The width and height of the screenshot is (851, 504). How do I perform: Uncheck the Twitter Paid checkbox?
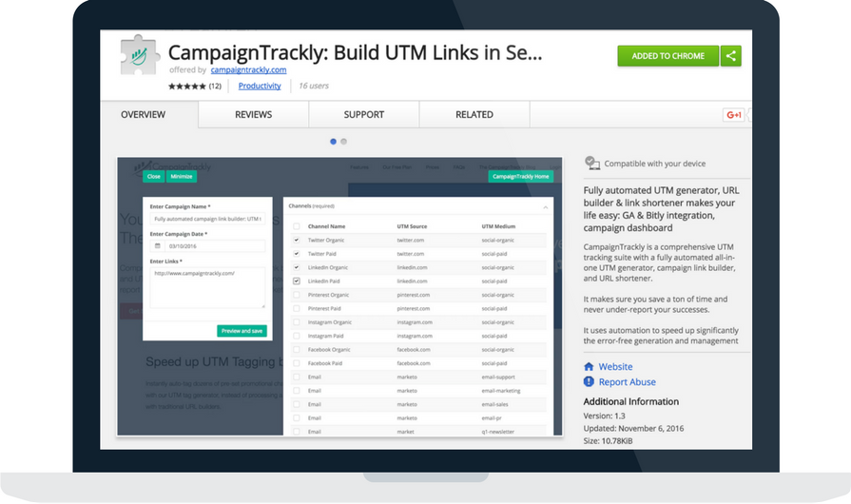297,254
